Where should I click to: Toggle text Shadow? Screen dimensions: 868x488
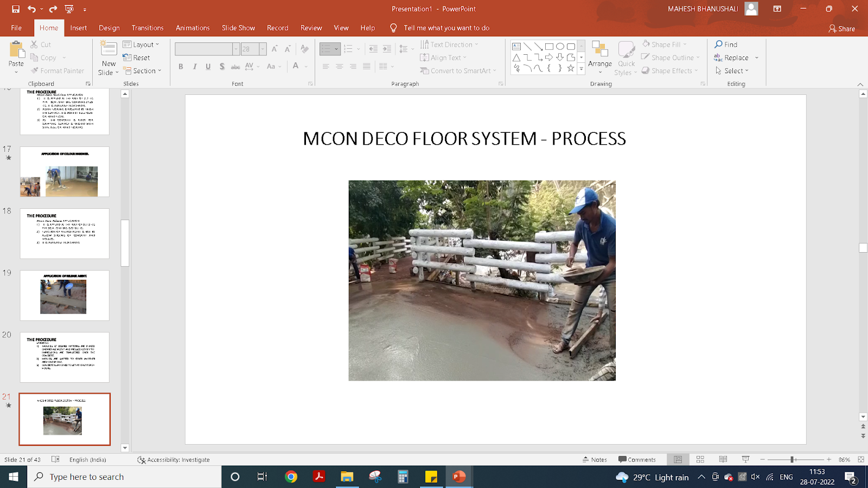[x=222, y=67]
